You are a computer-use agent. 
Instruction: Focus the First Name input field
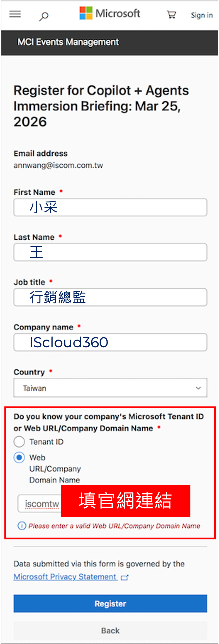[x=110, y=207]
